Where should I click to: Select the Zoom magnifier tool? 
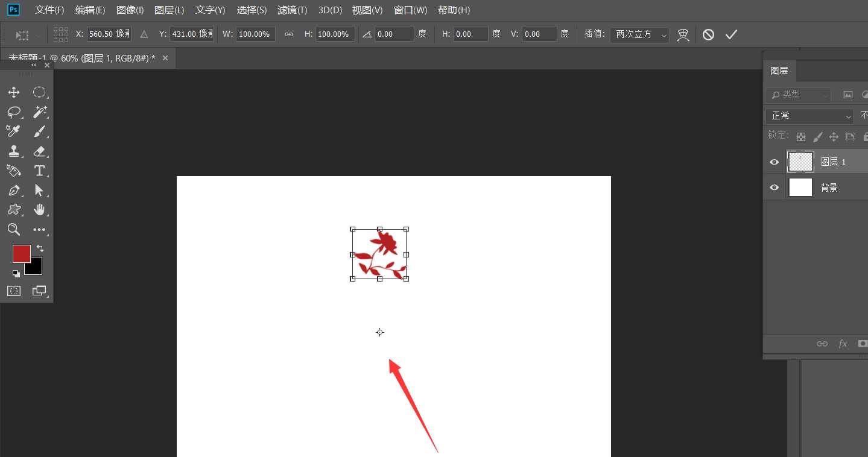(x=14, y=229)
